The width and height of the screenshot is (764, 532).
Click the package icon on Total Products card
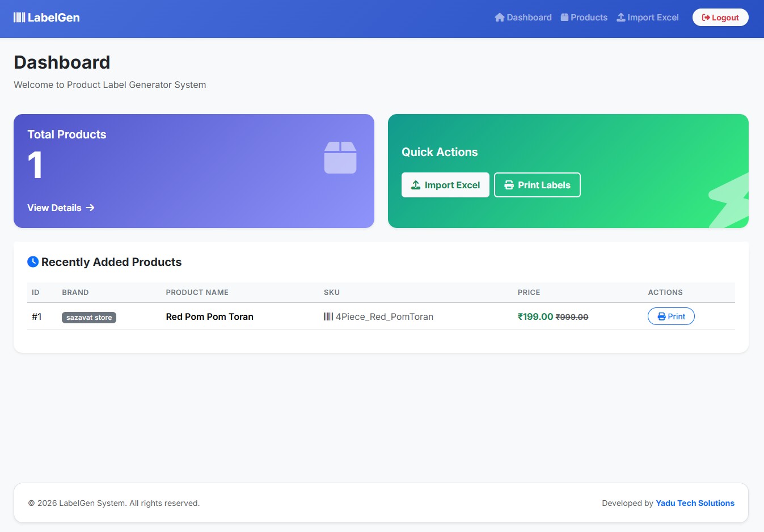coord(340,158)
